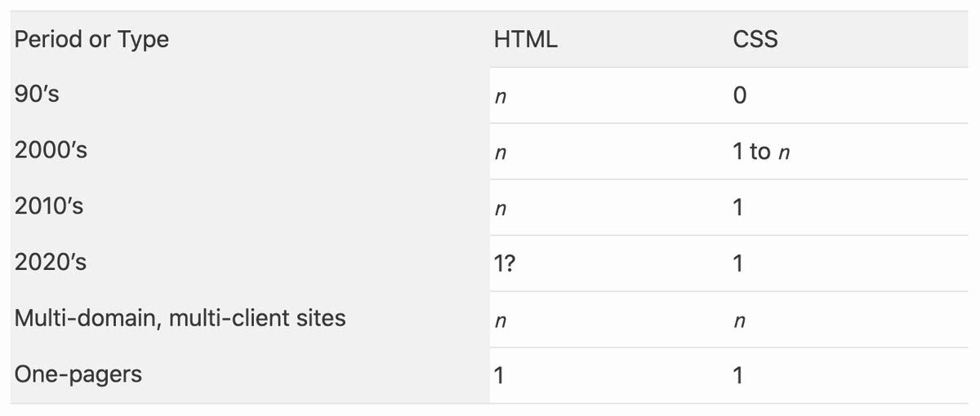
Task: Click the HTML value in the 90's row
Action: [x=501, y=97]
